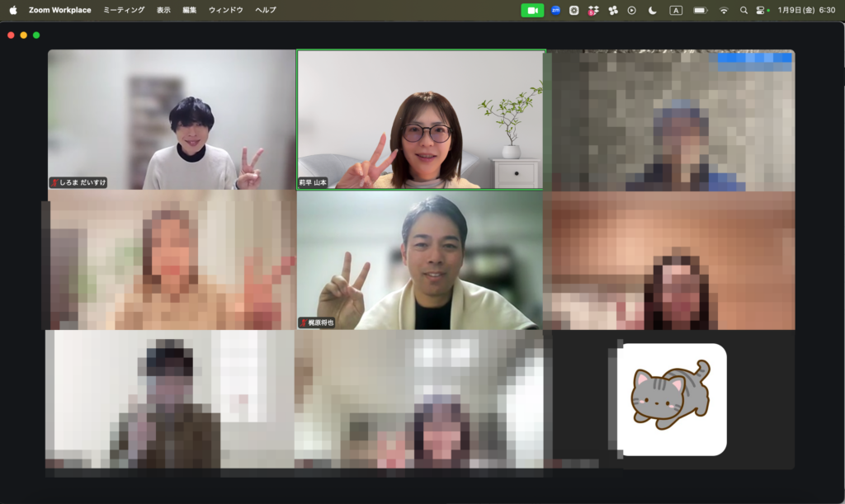The image size is (845, 504).
Task: Click the date and time clock
Action: (805, 10)
